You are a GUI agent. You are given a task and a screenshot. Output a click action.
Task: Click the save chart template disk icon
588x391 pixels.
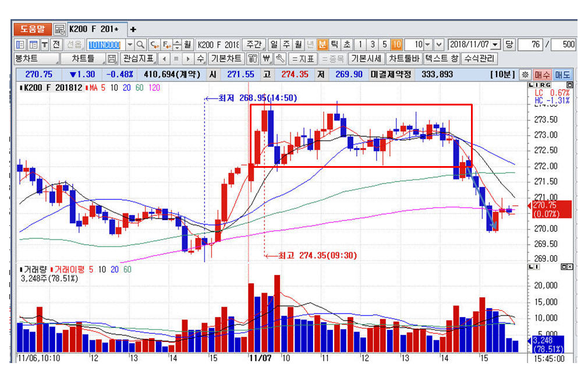click(112, 59)
